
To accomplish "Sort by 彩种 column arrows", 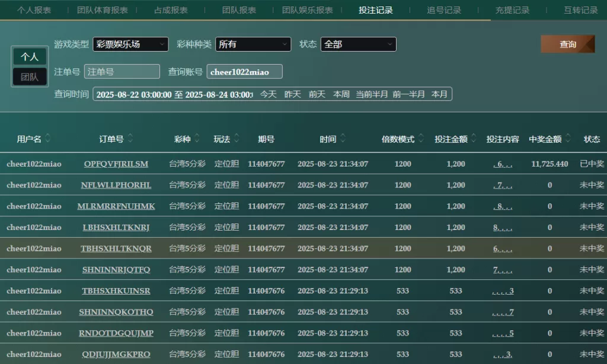I will pos(197,138).
